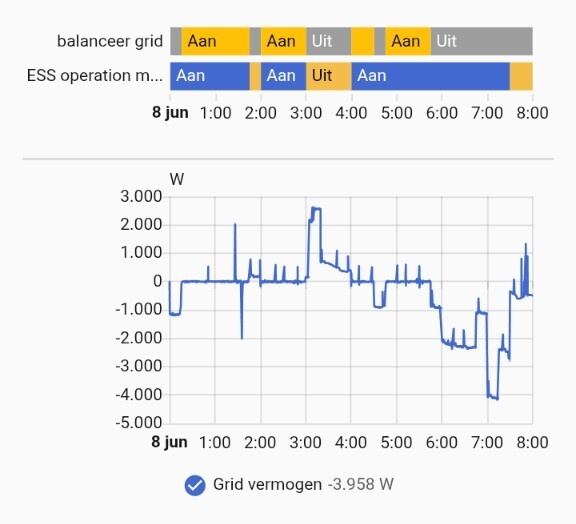Screen dimensions: 576x524
Task: Click ESS operation yellow segment ending at 8:00
Action: [521, 76]
